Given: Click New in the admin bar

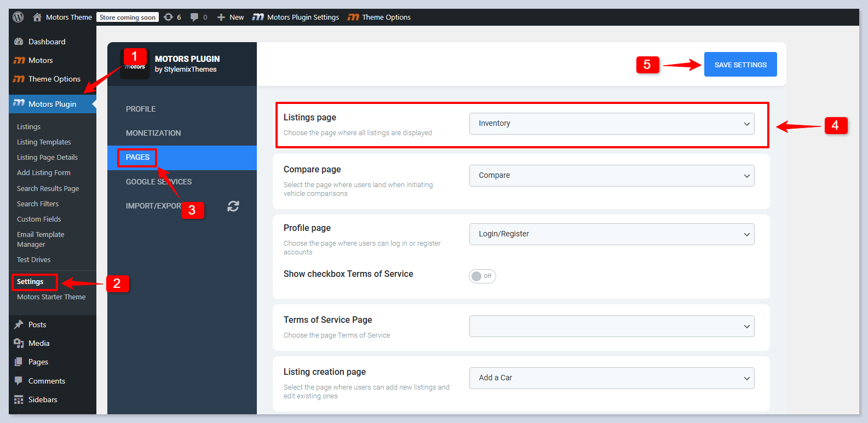Looking at the screenshot, I should [x=231, y=17].
